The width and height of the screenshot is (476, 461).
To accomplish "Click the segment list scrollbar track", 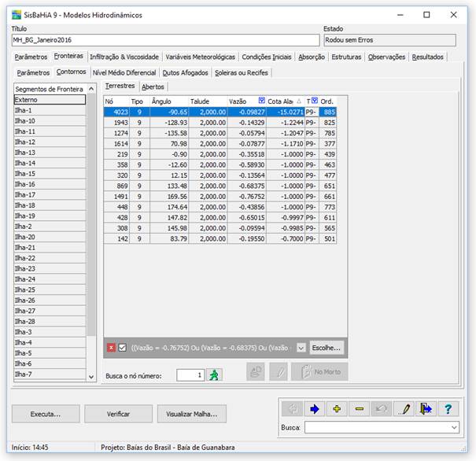I will [91, 354].
